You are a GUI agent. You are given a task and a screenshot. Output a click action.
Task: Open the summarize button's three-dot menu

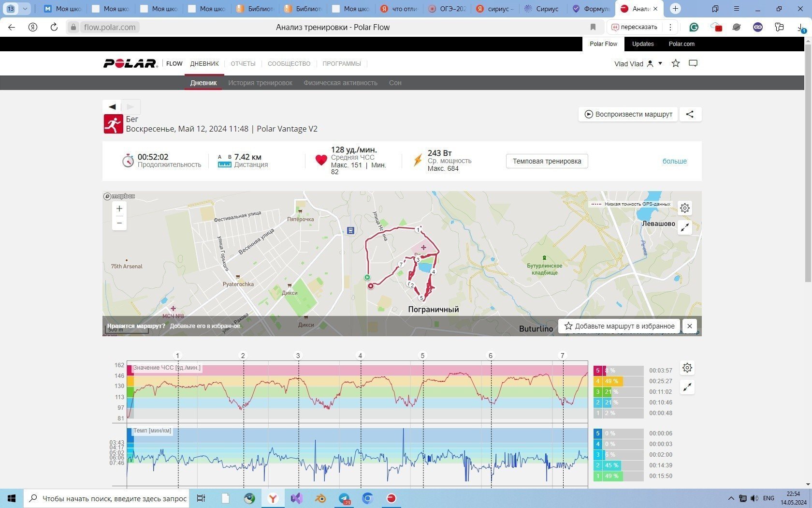(x=670, y=27)
